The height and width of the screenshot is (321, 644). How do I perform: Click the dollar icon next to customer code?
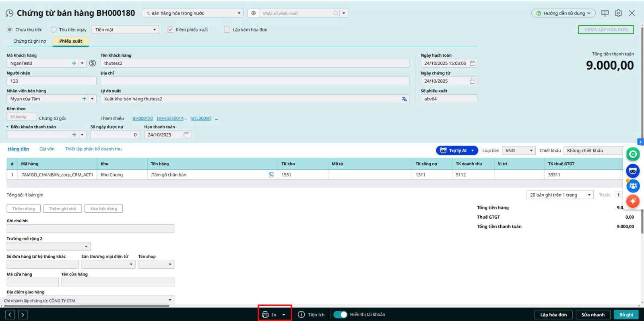pyautogui.click(x=93, y=63)
